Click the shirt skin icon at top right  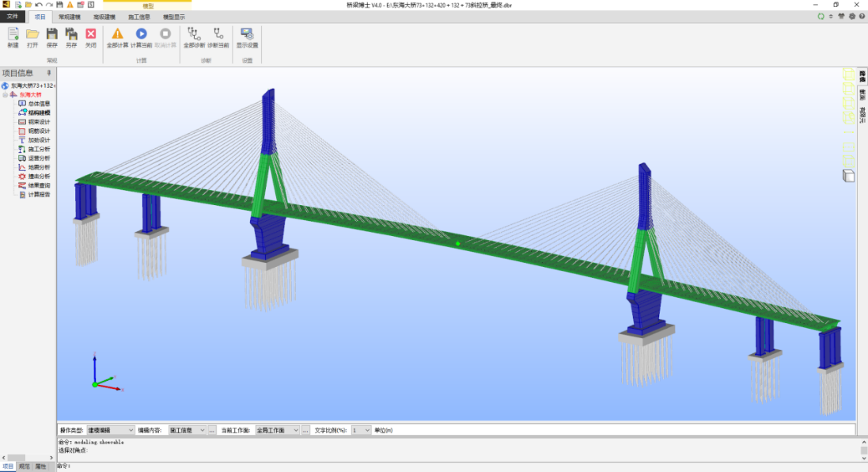pyautogui.click(x=841, y=17)
